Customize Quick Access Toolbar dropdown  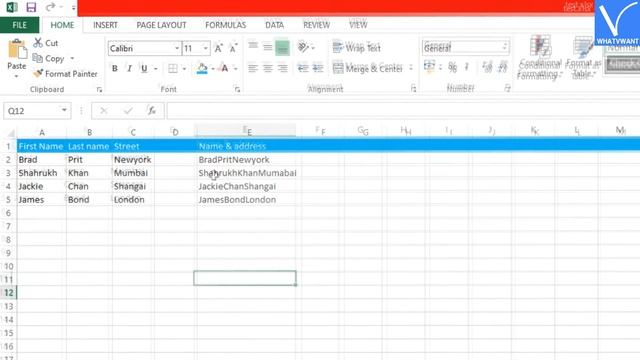(x=73, y=7)
